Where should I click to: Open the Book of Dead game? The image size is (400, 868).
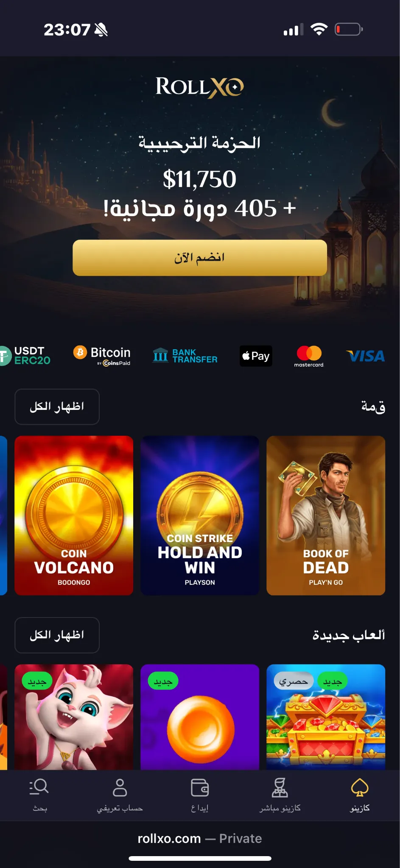(x=326, y=515)
